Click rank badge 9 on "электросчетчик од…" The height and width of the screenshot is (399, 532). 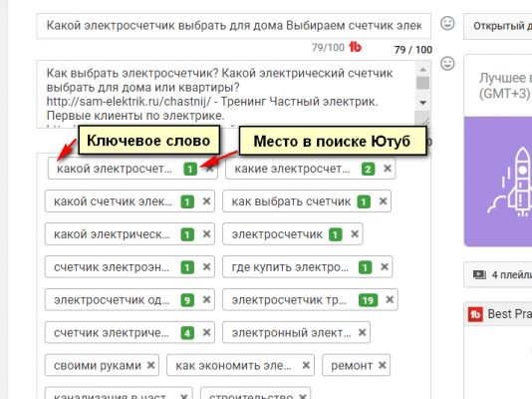coord(187,300)
